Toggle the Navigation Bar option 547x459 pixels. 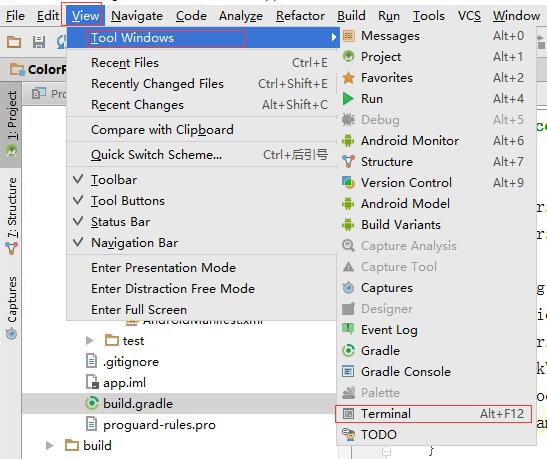pyautogui.click(x=202, y=243)
